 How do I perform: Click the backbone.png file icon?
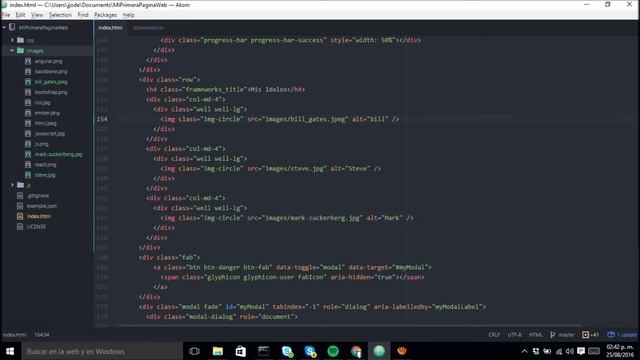(28, 71)
